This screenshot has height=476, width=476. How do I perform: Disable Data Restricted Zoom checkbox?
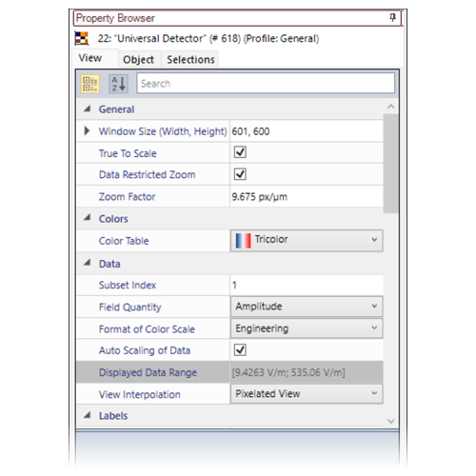(240, 174)
